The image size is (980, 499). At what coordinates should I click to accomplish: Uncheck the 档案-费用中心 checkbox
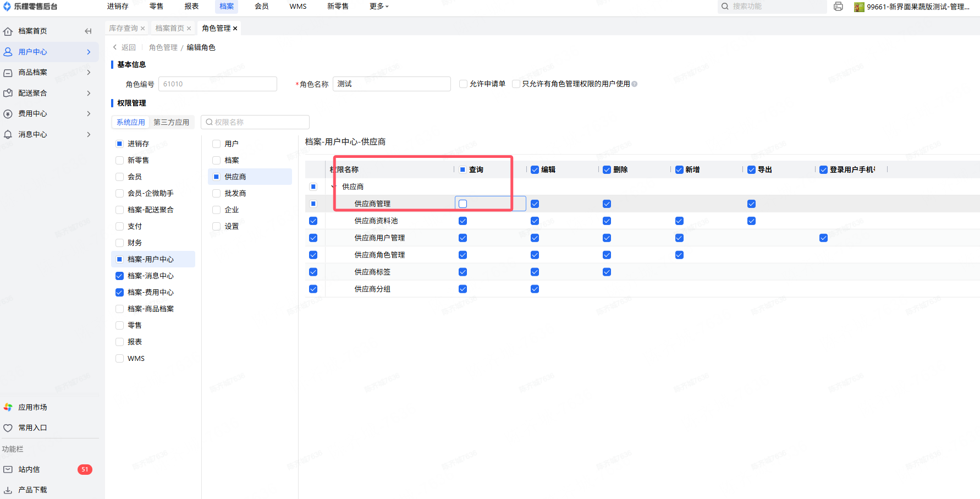[119, 292]
